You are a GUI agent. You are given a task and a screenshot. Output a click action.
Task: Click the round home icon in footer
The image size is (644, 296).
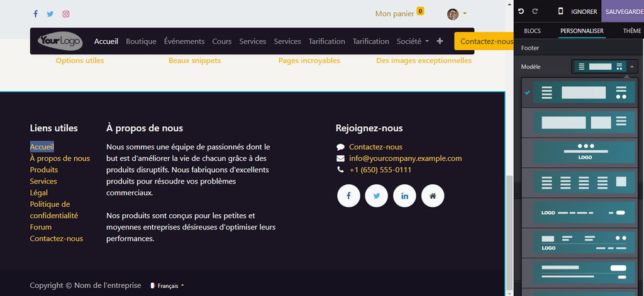(x=433, y=195)
